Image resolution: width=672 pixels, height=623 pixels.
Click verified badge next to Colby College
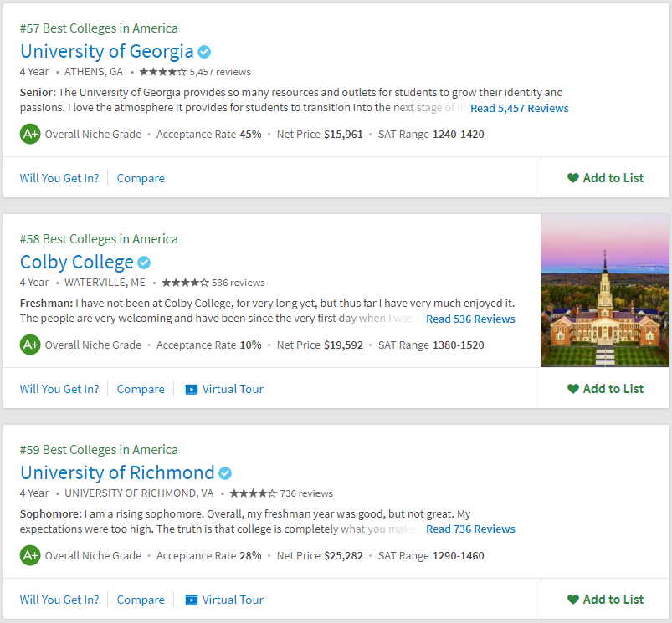pyautogui.click(x=144, y=263)
